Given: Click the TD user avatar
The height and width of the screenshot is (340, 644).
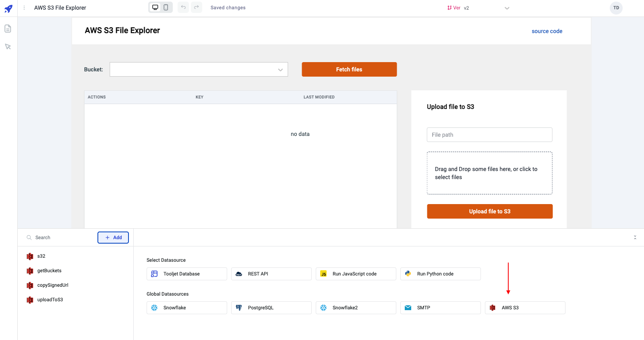Looking at the screenshot, I should (616, 8).
